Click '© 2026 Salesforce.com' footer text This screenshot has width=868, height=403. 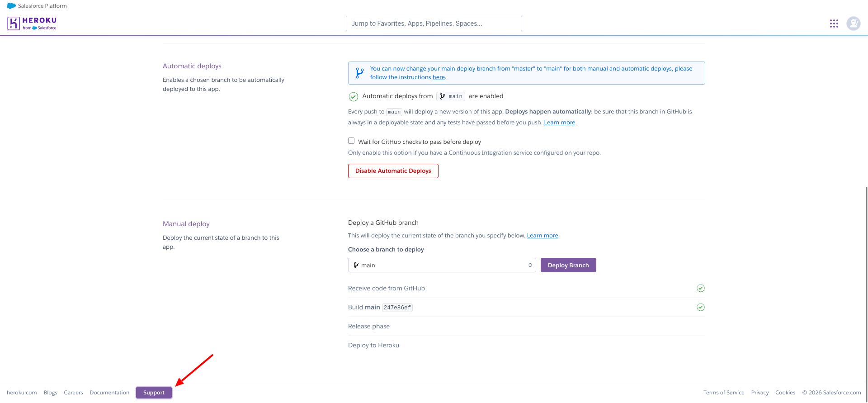(x=832, y=393)
